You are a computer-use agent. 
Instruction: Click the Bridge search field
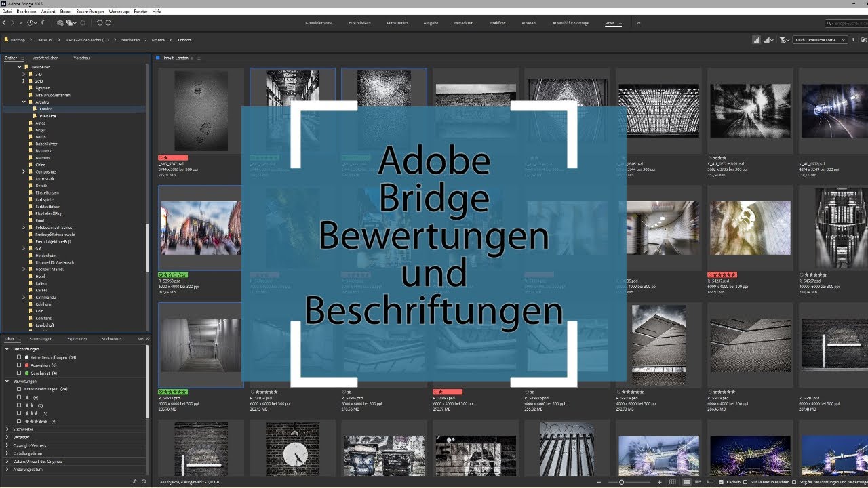[x=845, y=23]
